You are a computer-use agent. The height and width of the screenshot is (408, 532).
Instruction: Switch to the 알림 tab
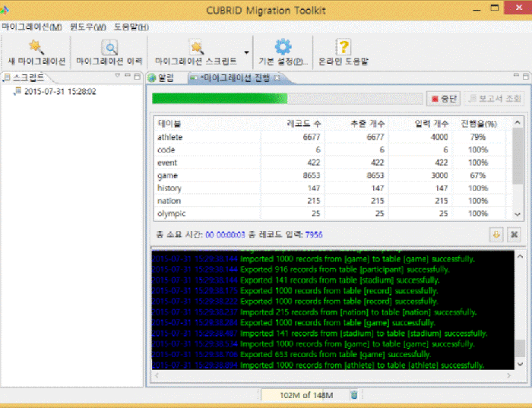point(161,78)
